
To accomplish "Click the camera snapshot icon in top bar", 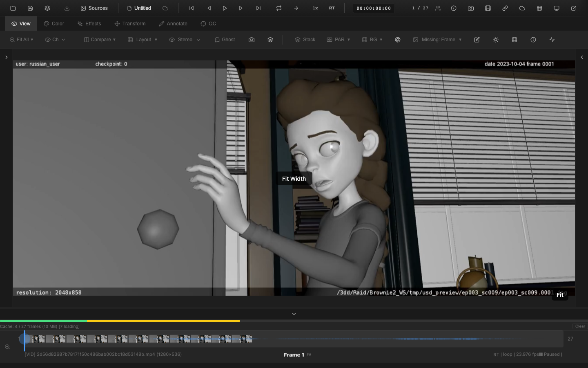I will tap(471, 8).
